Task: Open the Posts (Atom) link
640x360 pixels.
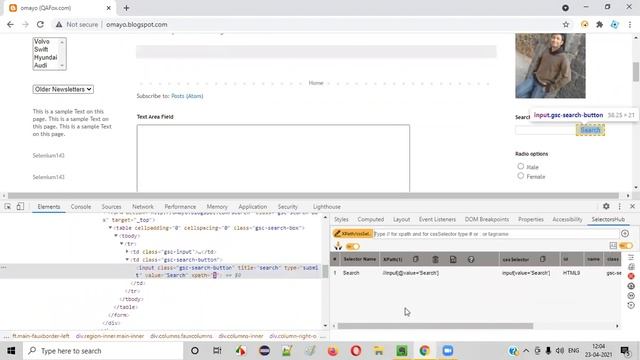Action: click(187, 96)
